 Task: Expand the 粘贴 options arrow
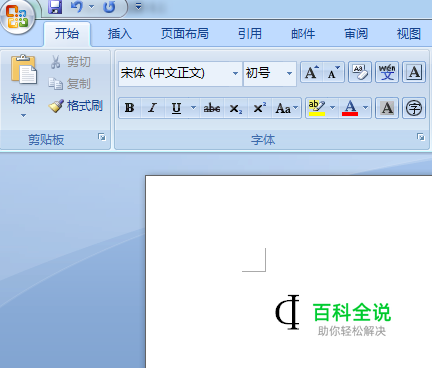click(23, 116)
